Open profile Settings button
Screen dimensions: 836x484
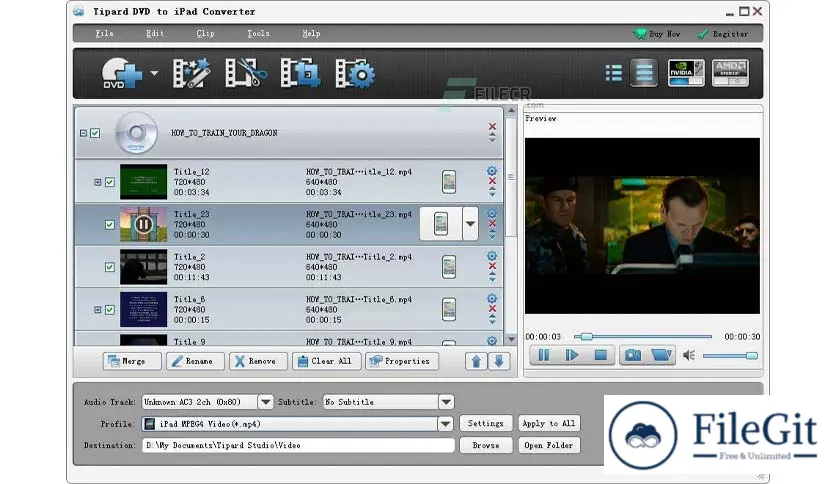point(486,423)
